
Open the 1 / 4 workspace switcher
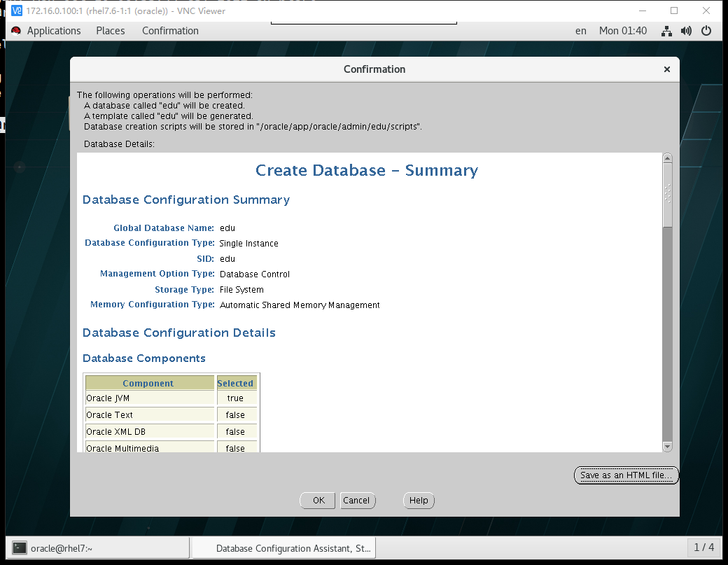pos(704,547)
